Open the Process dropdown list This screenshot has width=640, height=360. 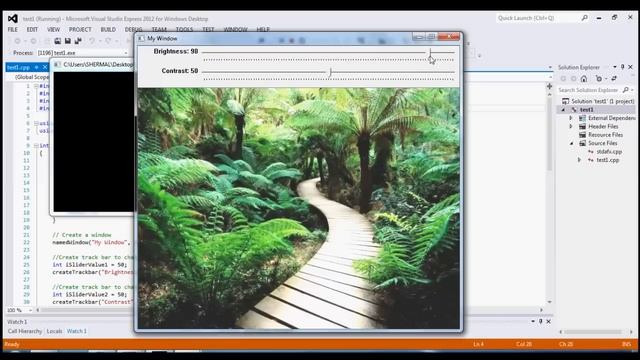click(x=126, y=53)
